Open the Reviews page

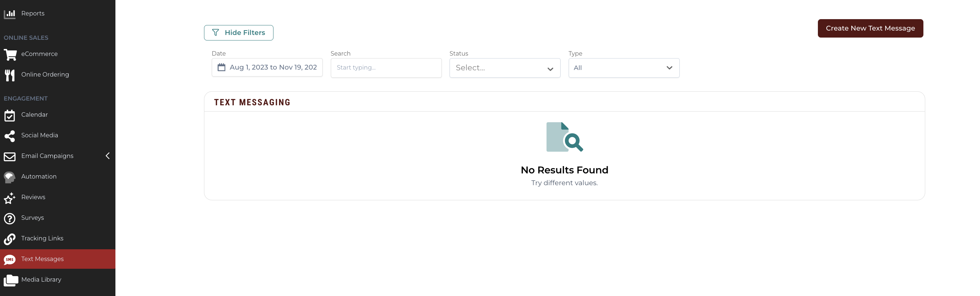point(57,197)
